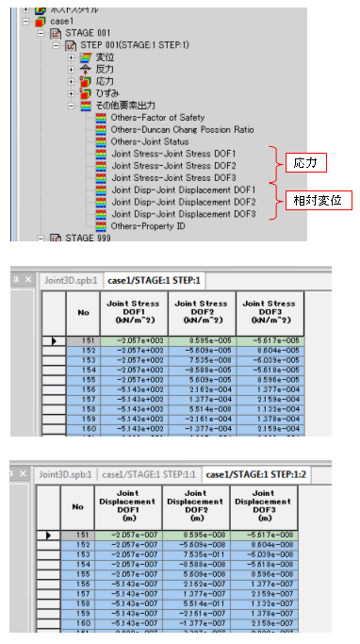Switch to Joint3D.spb:1 tab in stress table
The width and height of the screenshot is (360, 644).
(71, 281)
